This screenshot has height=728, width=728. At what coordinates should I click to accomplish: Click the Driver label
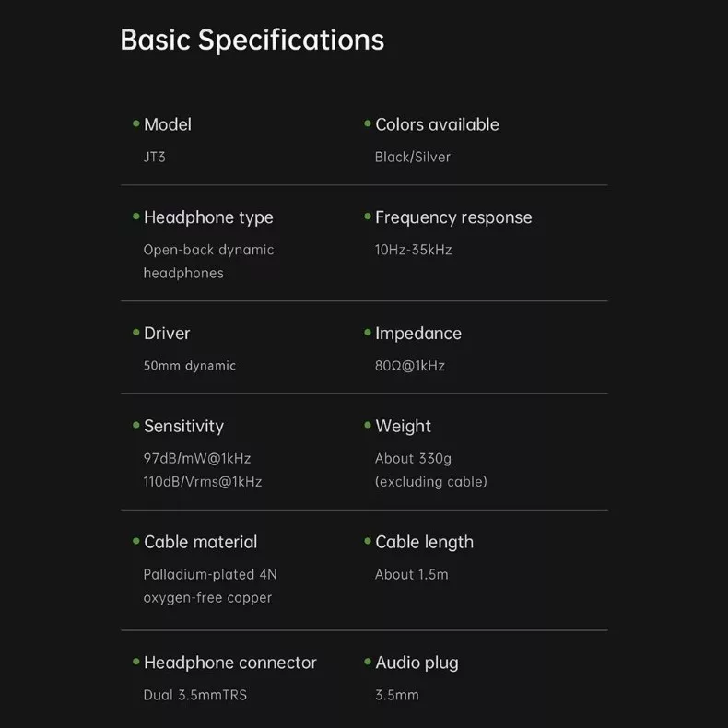[x=167, y=334]
